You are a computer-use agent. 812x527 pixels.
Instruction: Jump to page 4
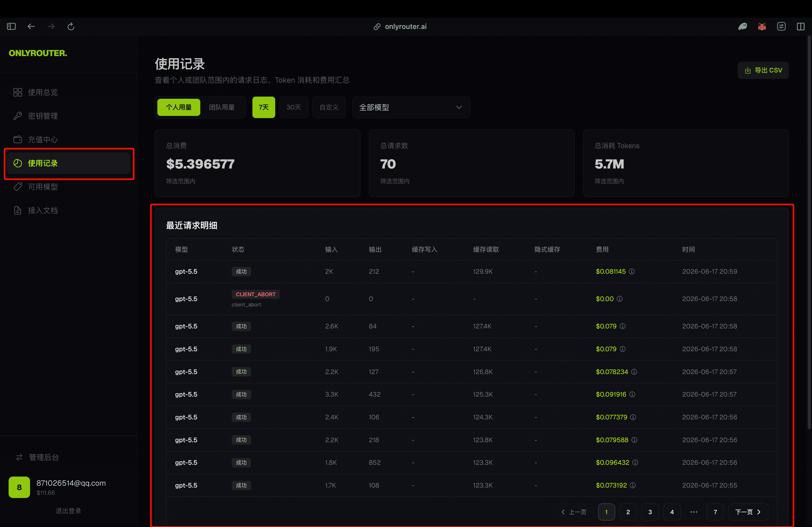click(672, 512)
